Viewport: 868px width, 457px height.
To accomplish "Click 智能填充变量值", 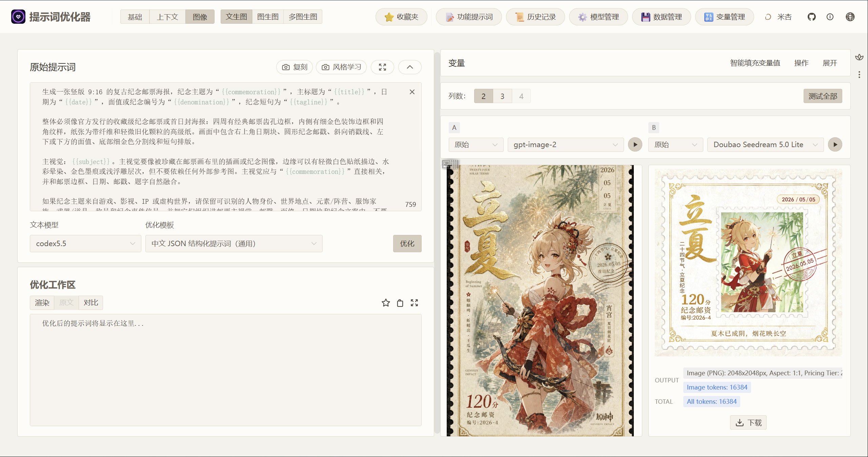I will [755, 63].
